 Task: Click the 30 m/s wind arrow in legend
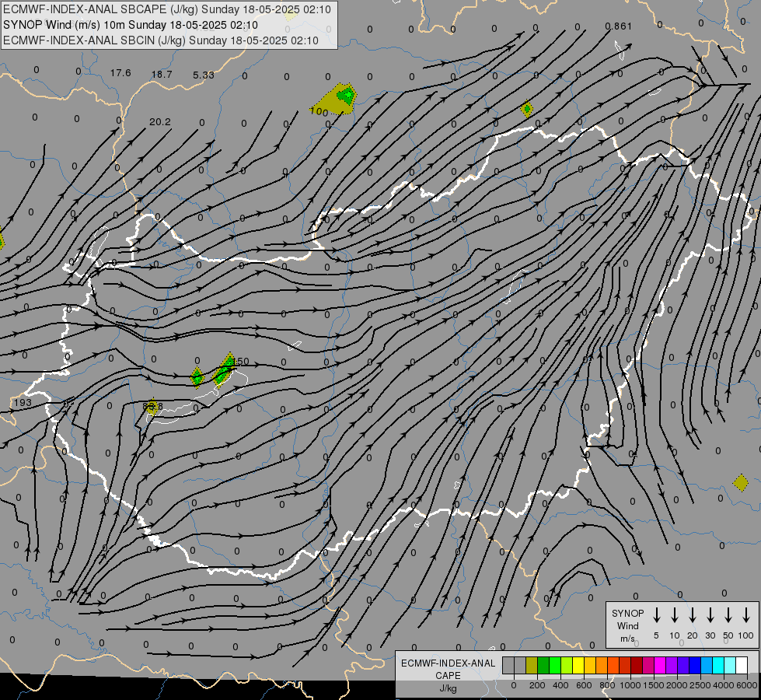pyautogui.click(x=710, y=614)
